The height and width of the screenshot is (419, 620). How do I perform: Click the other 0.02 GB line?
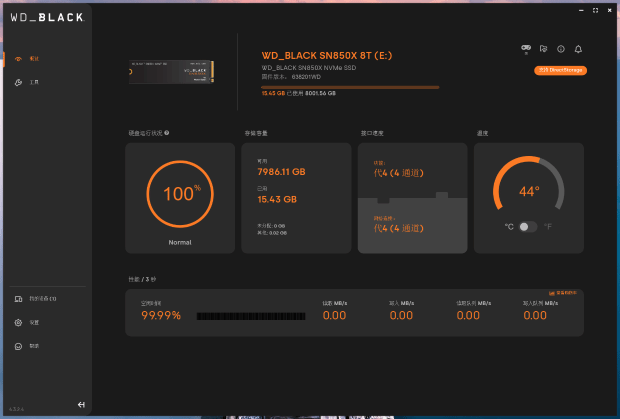(x=272, y=233)
